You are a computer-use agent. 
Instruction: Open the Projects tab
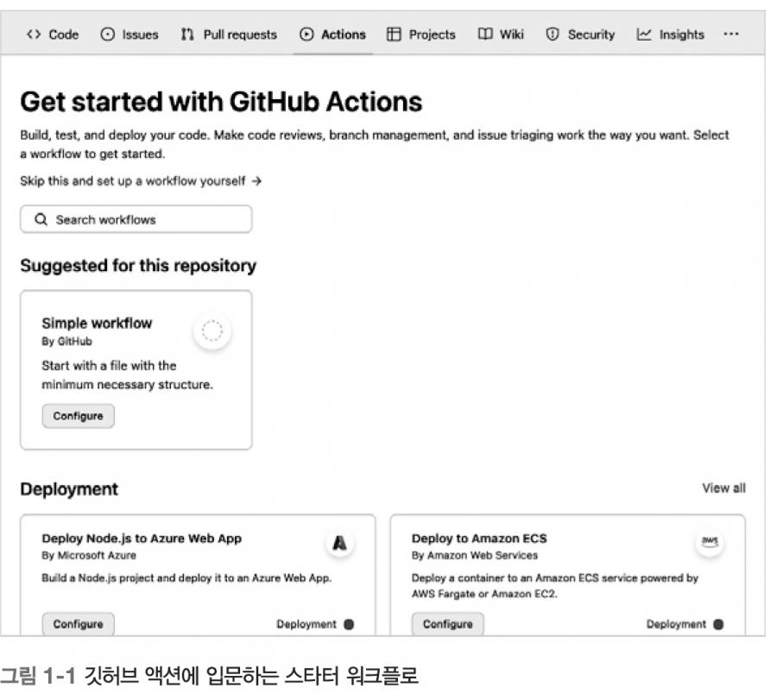[x=421, y=35]
